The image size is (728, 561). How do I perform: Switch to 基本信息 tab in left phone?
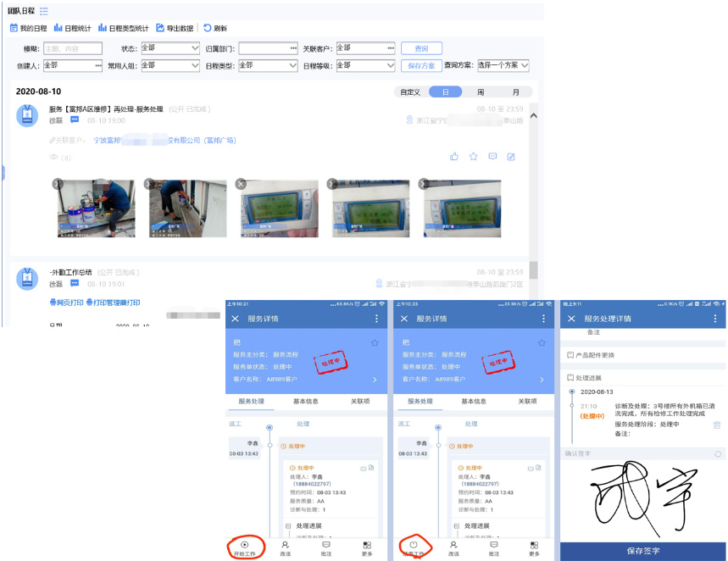click(x=305, y=401)
